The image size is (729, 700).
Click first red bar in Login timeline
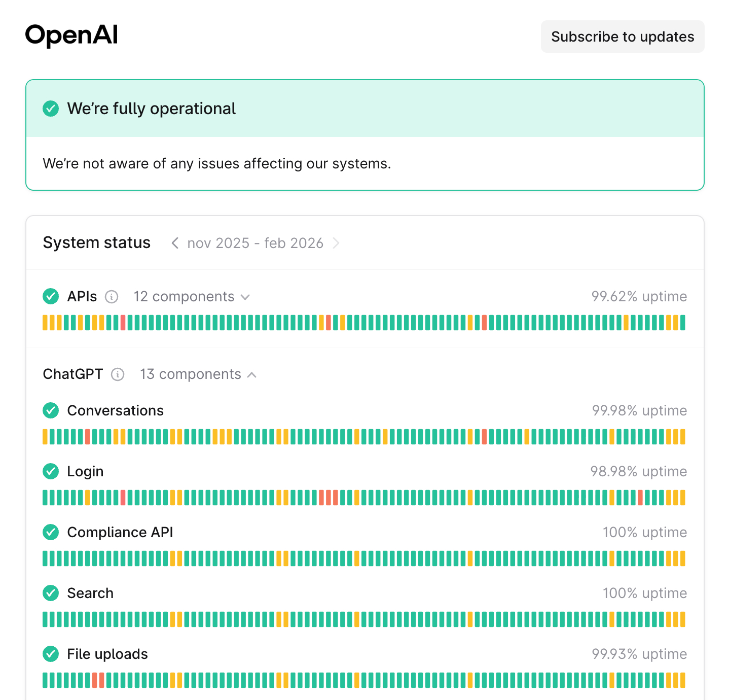[123, 498]
